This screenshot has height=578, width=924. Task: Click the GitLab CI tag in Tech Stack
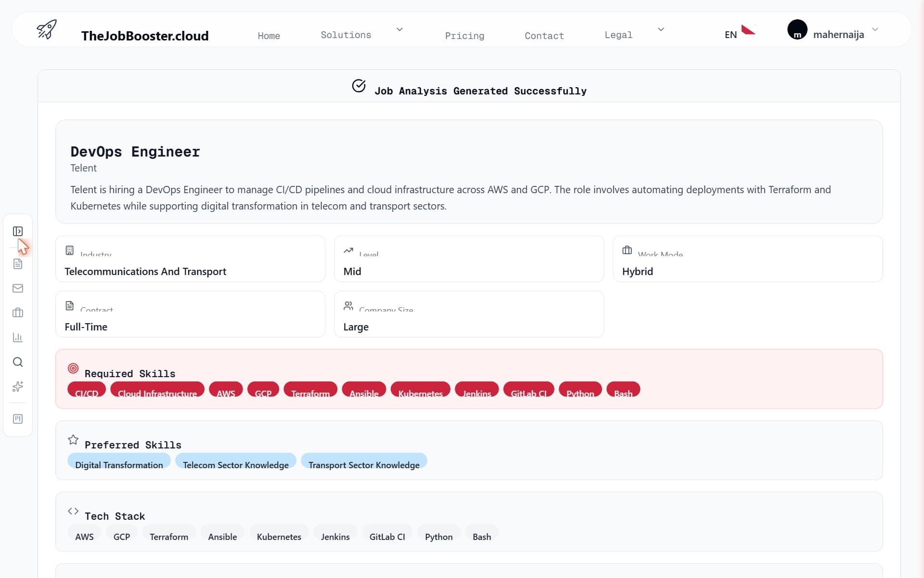click(x=387, y=533)
